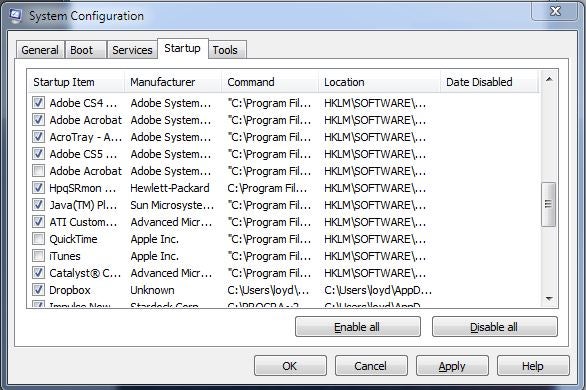Click the System Configuration title bar icon
Screen dimensions: 586x390
coord(15,15)
